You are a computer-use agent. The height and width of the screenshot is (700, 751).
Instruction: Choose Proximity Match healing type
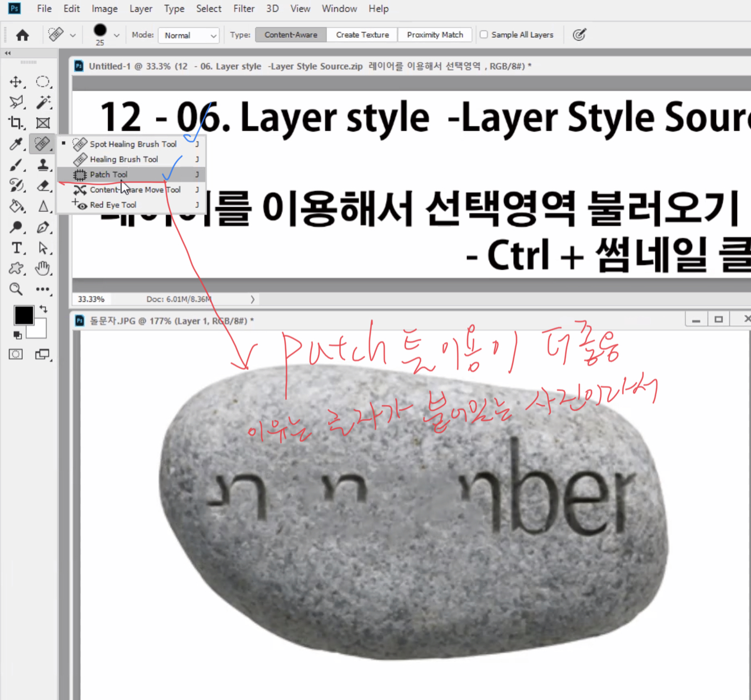tap(435, 34)
